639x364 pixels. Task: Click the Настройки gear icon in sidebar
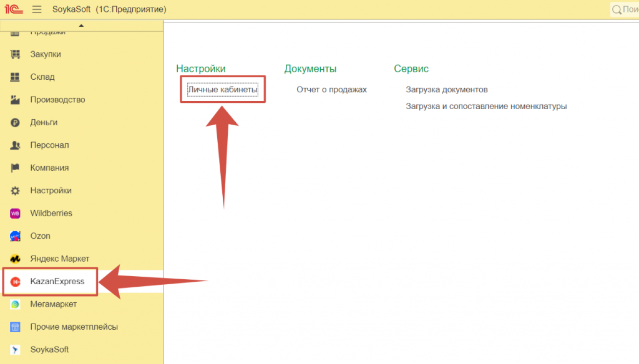[16, 191]
